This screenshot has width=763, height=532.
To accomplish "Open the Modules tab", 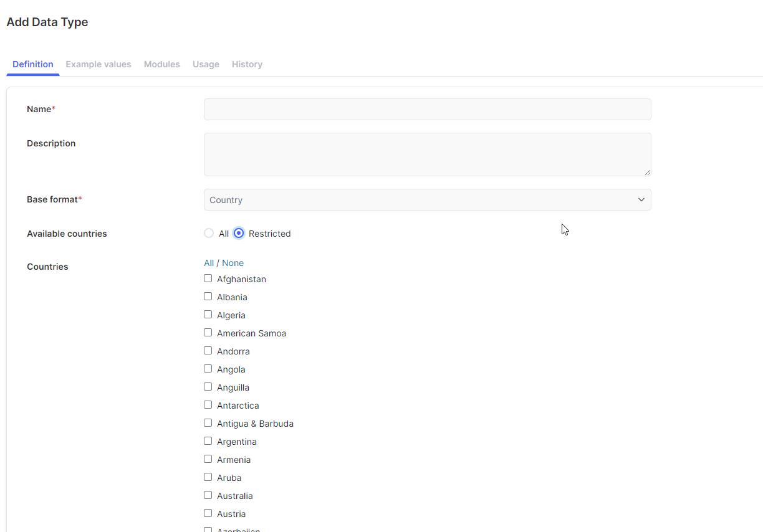I will (162, 64).
